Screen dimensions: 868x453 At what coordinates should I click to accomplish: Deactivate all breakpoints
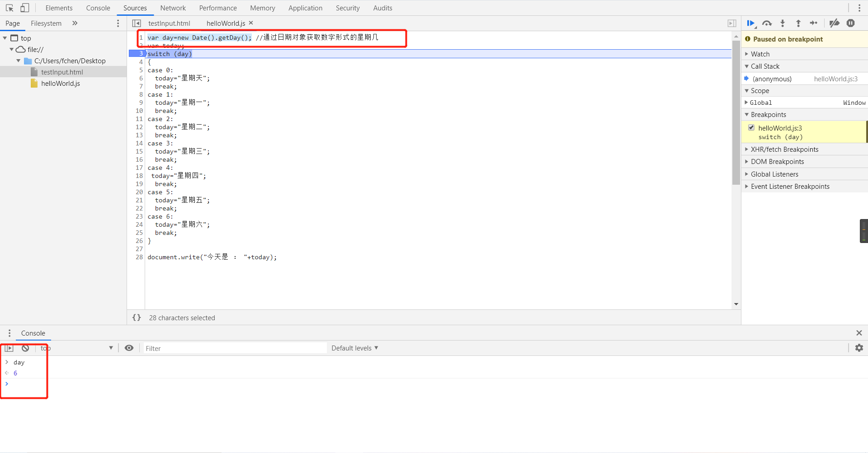tap(835, 23)
